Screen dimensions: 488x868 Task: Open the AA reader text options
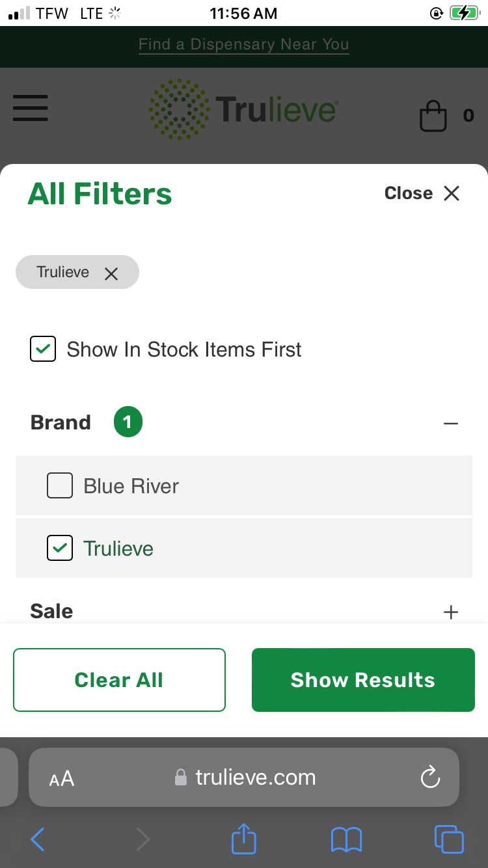(62, 778)
